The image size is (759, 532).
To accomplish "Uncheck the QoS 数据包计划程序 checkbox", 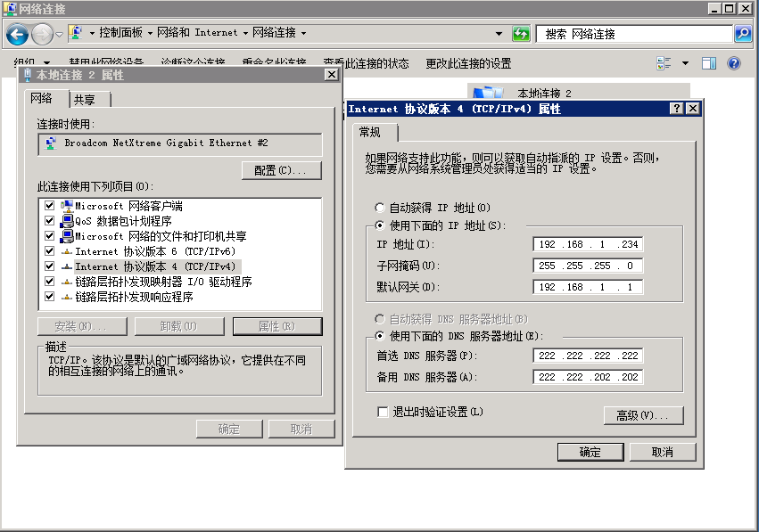I will 49,221.
